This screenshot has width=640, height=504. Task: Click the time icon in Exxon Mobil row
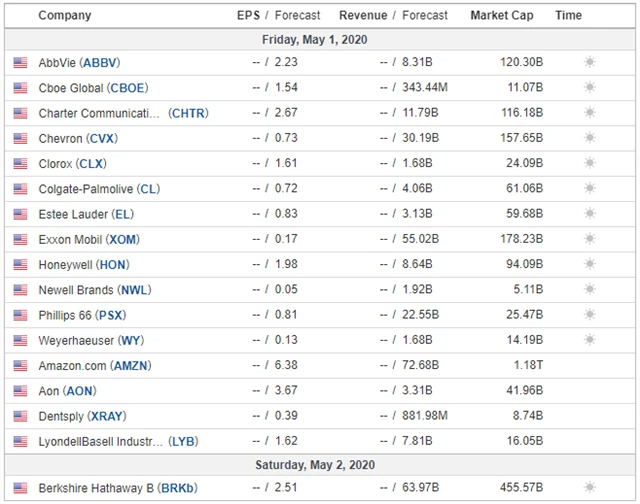coord(589,239)
